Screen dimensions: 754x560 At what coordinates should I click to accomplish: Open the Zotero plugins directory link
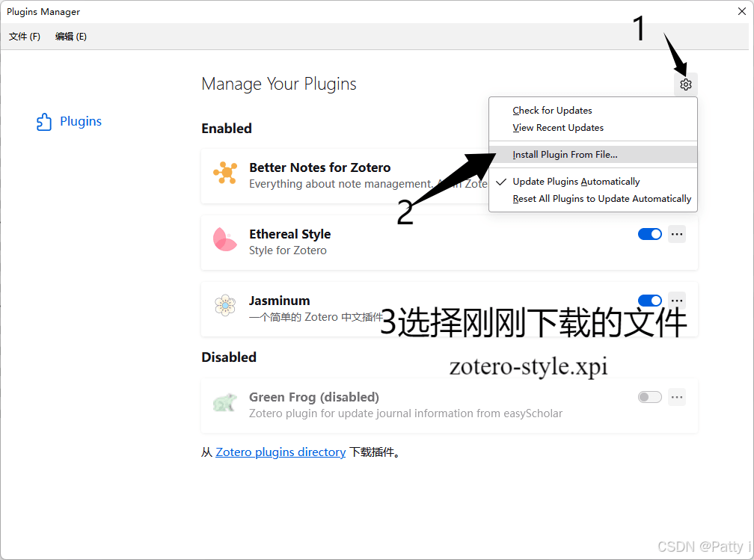coord(281,452)
